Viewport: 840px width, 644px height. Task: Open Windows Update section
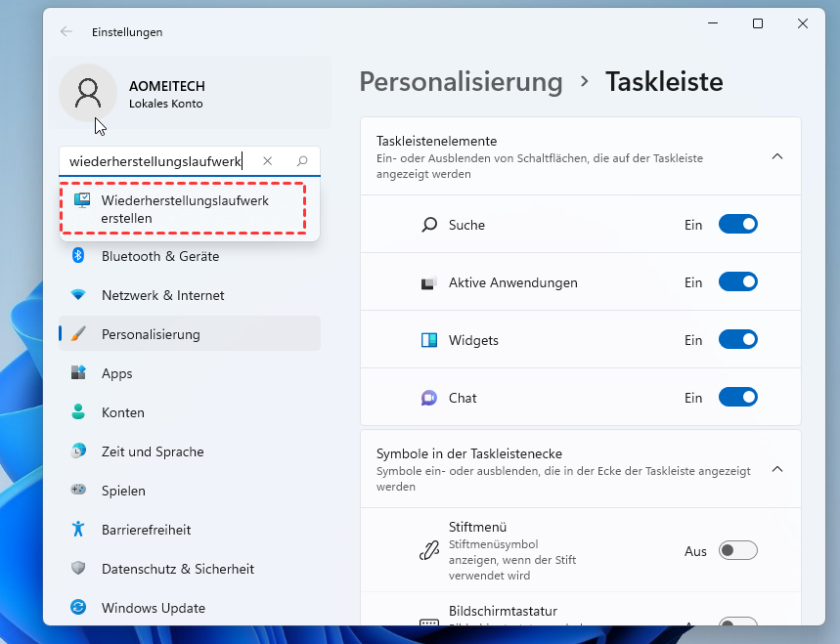point(153,608)
